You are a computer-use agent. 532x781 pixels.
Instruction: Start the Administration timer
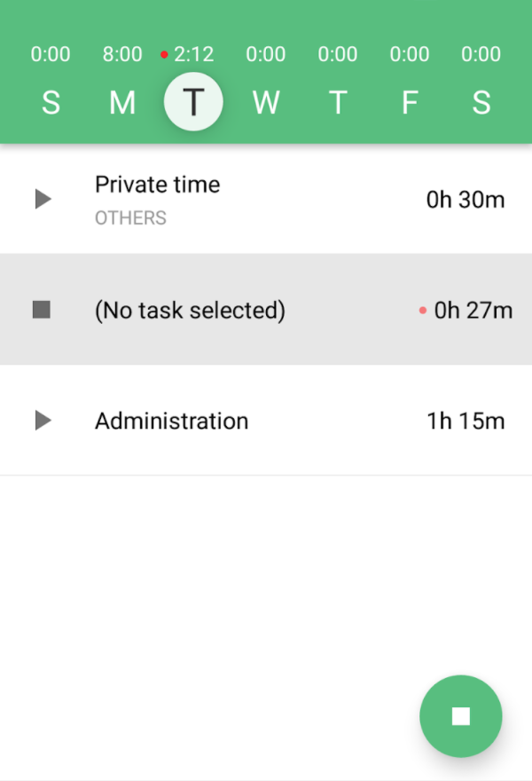(x=43, y=421)
